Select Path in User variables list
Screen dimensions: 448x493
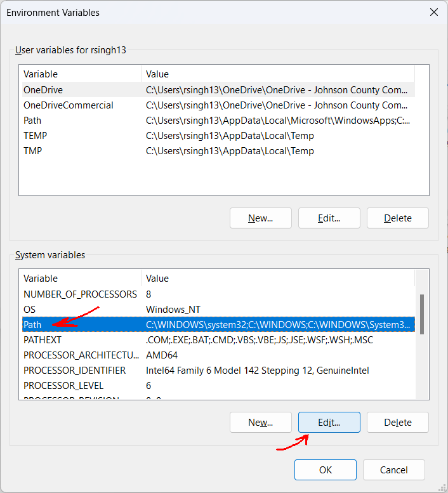[218, 121]
